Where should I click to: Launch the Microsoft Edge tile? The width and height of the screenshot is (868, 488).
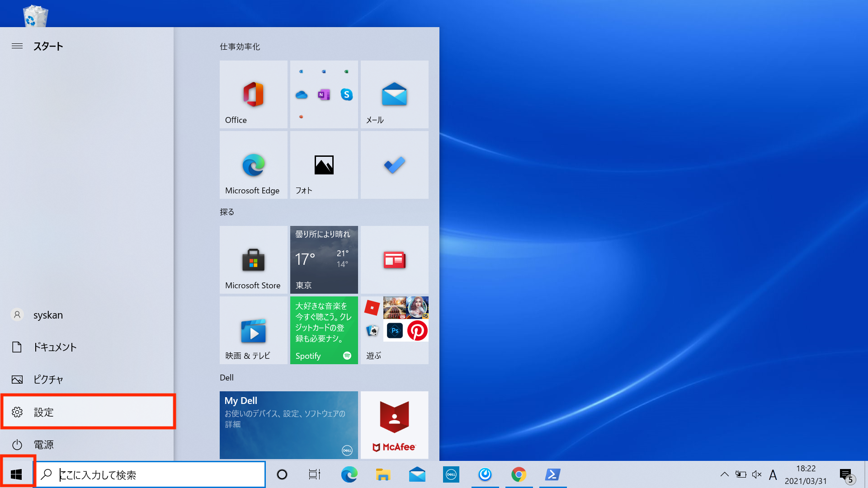coord(253,165)
